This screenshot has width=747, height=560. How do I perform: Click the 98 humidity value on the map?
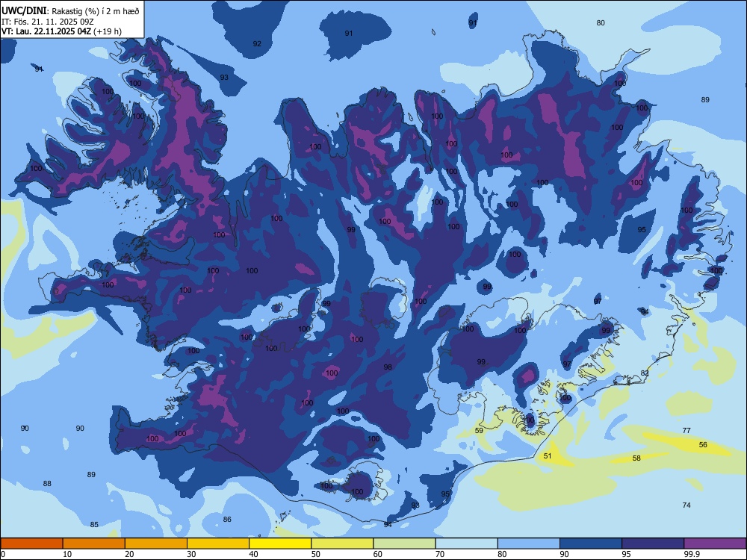click(388, 367)
